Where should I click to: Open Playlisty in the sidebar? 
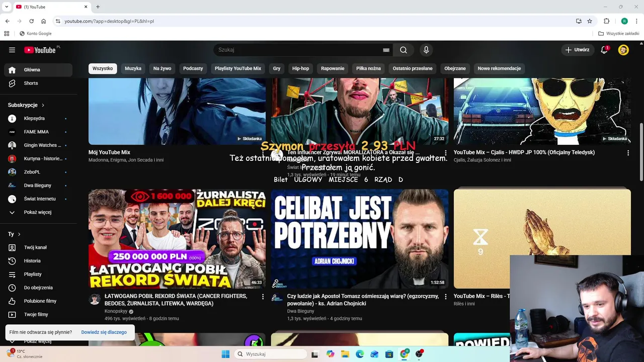38,274
